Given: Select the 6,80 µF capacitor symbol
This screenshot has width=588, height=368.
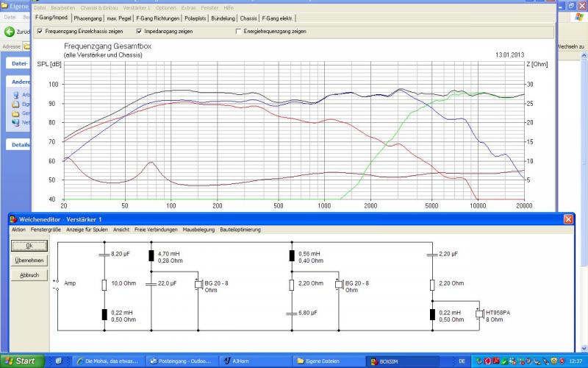Looking at the screenshot, I should (292, 314).
